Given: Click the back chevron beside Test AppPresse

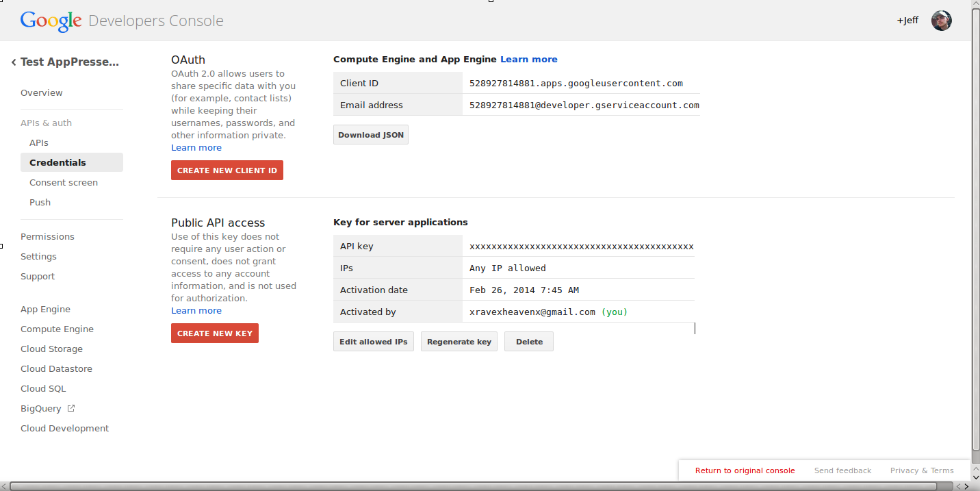Looking at the screenshot, I should click(14, 62).
